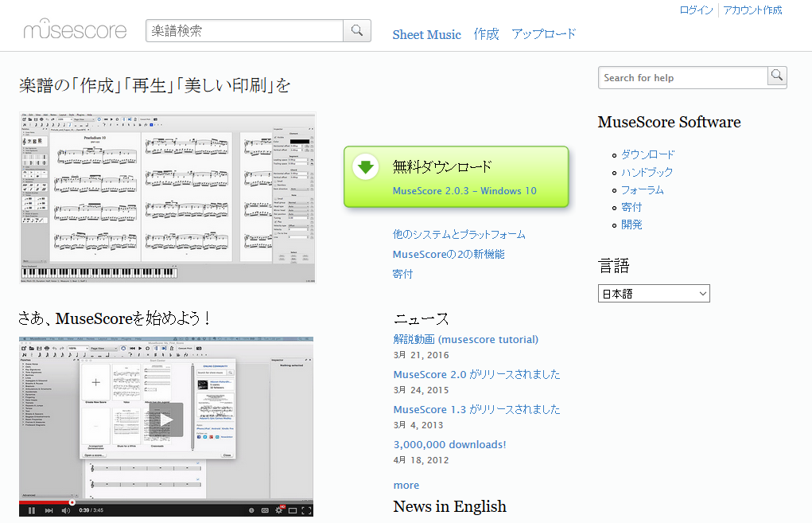
Task: Open the ダウンロード sidebar link
Action: coord(648,154)
